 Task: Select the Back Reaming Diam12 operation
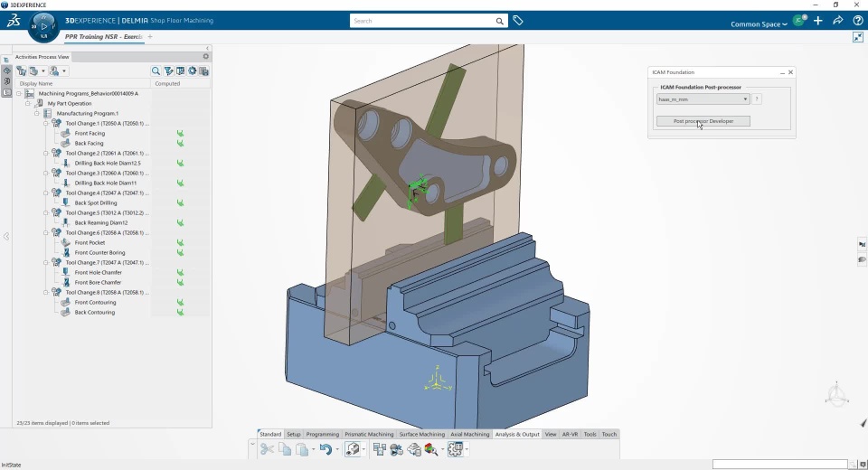100,222
